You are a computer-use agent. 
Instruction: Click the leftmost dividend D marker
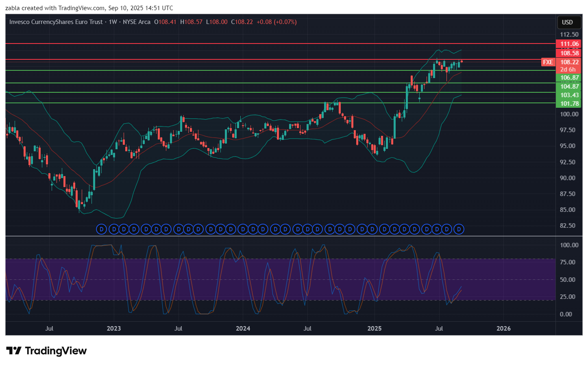point(101,229)
